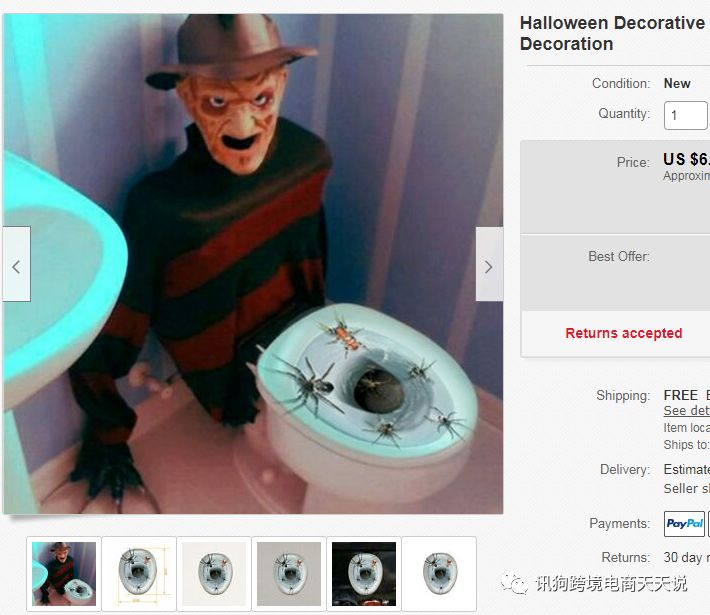Viewport: 710px width, 615px height.
Task: Click the Best Offer label
Action: tap(619, 256)
